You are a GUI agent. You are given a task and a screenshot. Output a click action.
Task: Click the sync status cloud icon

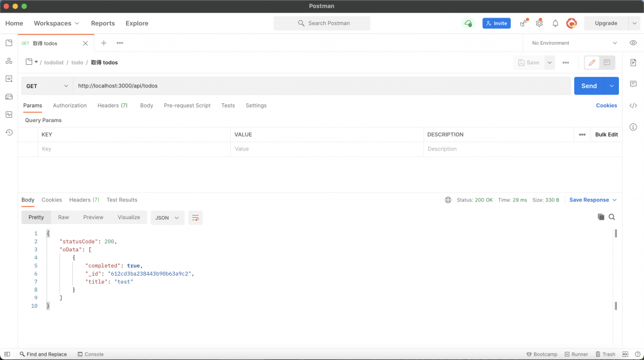coord(468,23)
